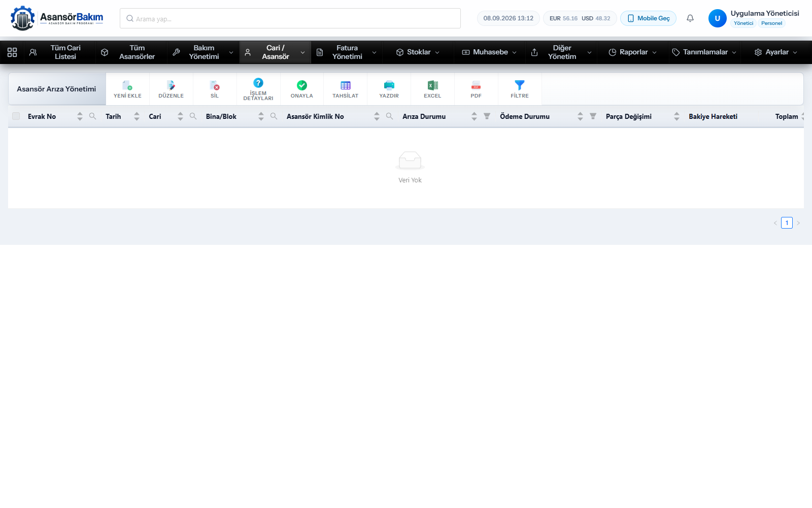Expand the Diğer Yönetim menu

(561, 52)
